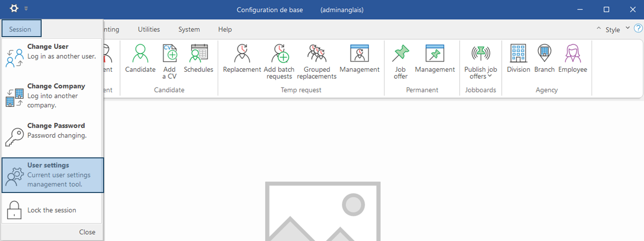Open the quick access toolbar arrow
This screenshot has height=241, width=644.
coord(26,9)
